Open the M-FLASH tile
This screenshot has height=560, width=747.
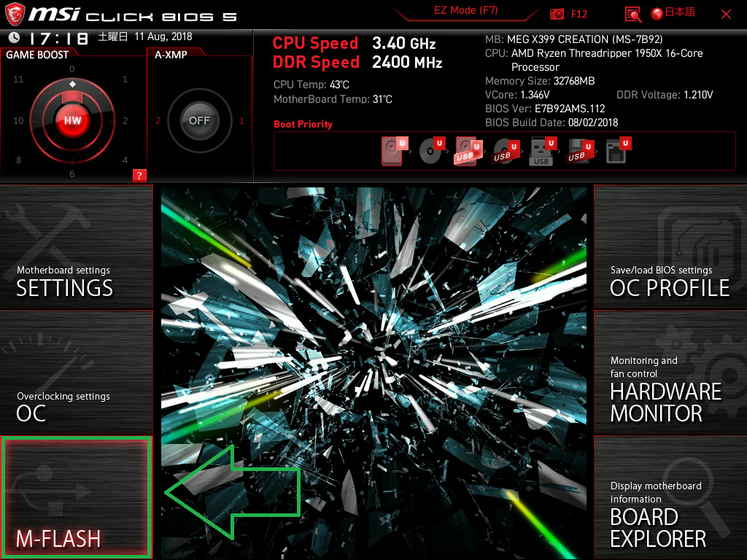[76, 497]
